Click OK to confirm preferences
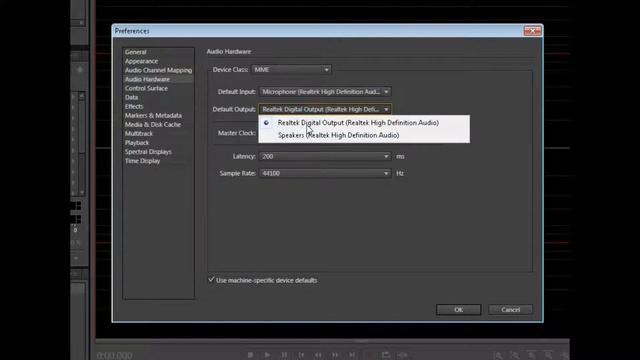 (458, 310)
